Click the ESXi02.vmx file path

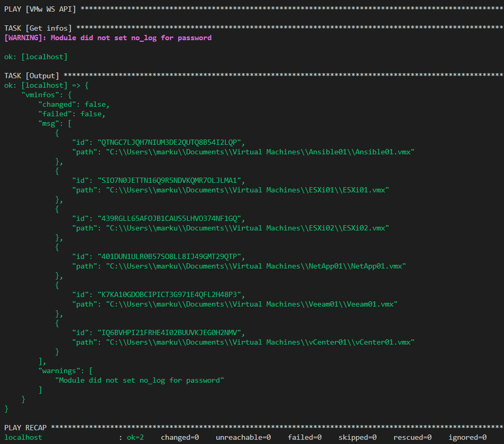(x=247, y=228)
